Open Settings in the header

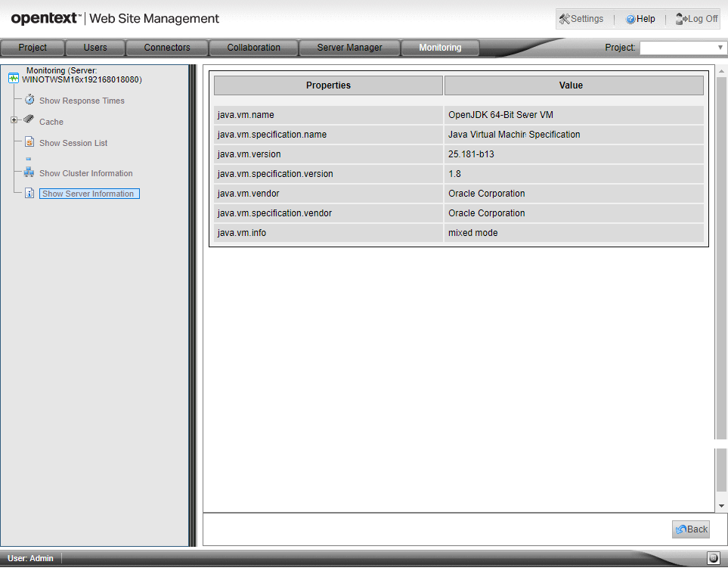coord(582,19)
